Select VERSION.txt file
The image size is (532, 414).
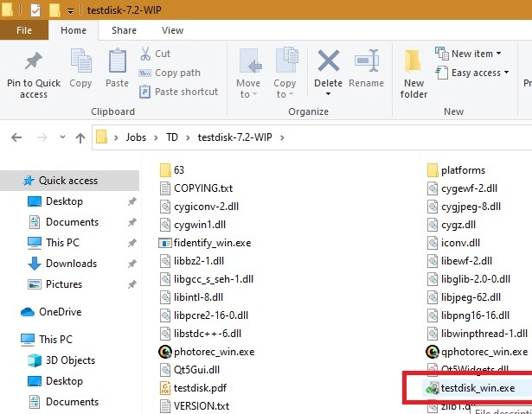point(195,406)
